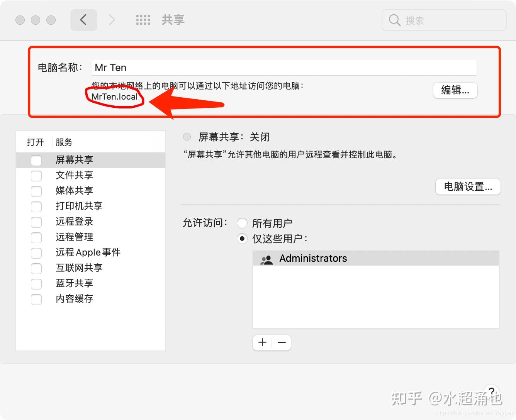This screenshot has height=420, width=516.
Task: Enable the 文件共享 checkbox
Action: point(36,176)
